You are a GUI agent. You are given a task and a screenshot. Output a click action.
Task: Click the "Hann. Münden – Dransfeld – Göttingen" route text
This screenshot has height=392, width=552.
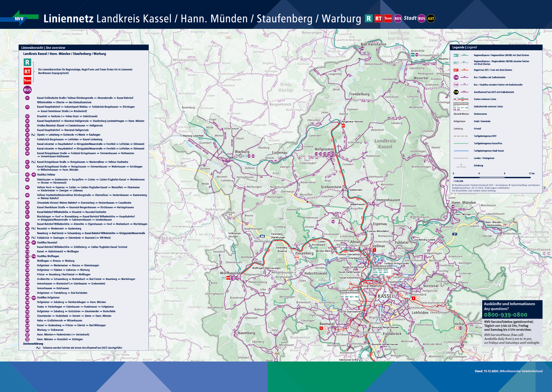pyautogui.click(x=60, y=339)
